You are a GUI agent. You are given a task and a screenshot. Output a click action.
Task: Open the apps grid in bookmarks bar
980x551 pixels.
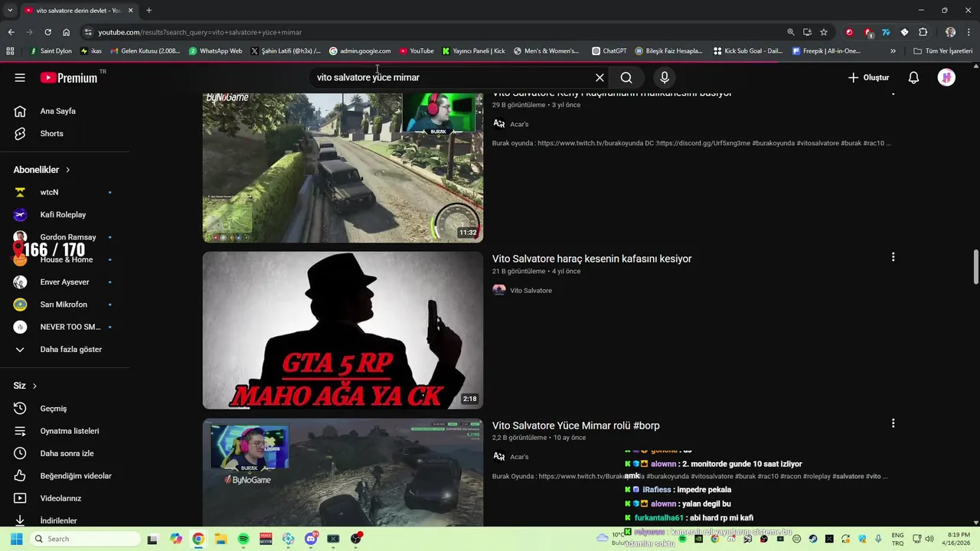(10, 51)
